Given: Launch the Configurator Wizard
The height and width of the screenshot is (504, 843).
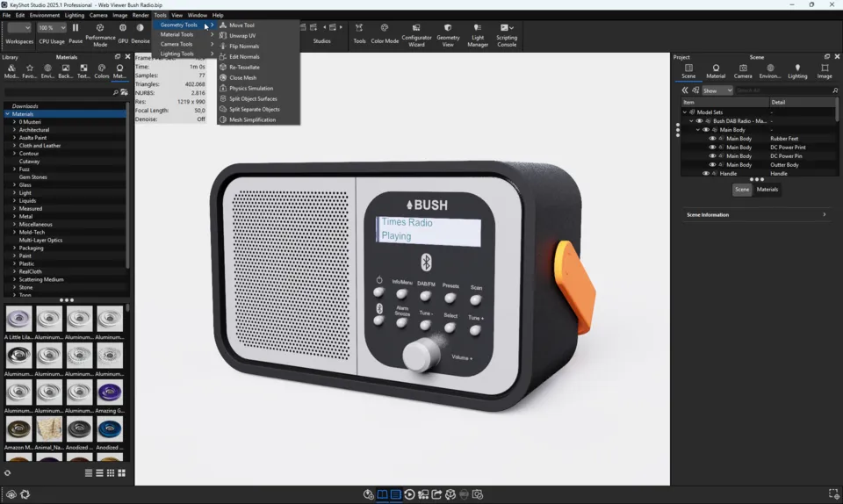Looking at the screenshot, I should (416, 28).
